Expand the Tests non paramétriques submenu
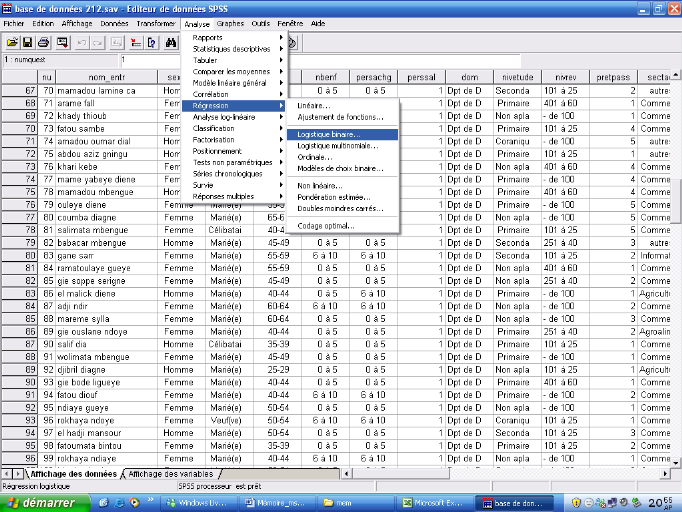Image resolution: width=682 pixels, height=512 pixels. 232,162
